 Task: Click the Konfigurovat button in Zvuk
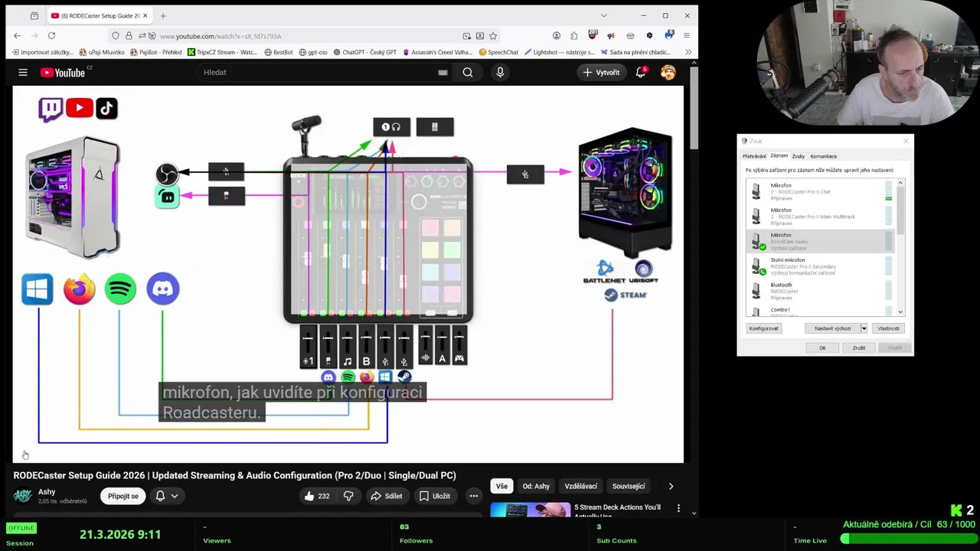coord(763,328)
